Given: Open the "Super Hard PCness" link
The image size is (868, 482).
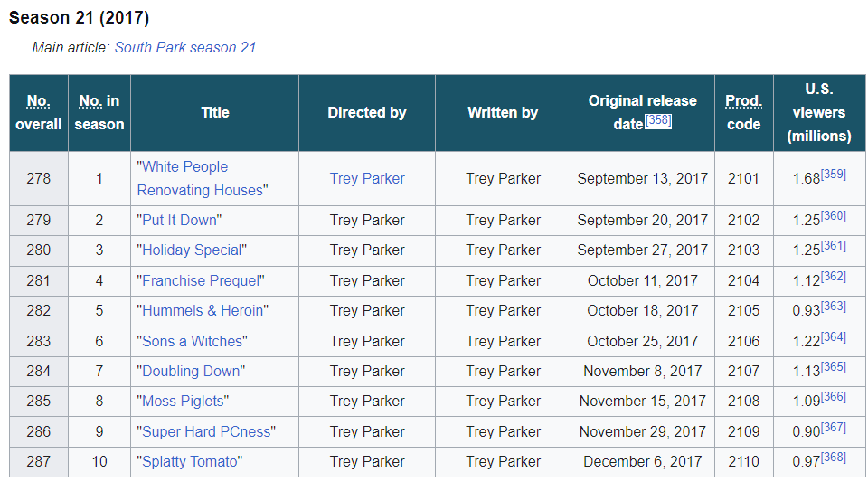Looking at the screenshot, I should pyautogui.click(x=206, y=431).
